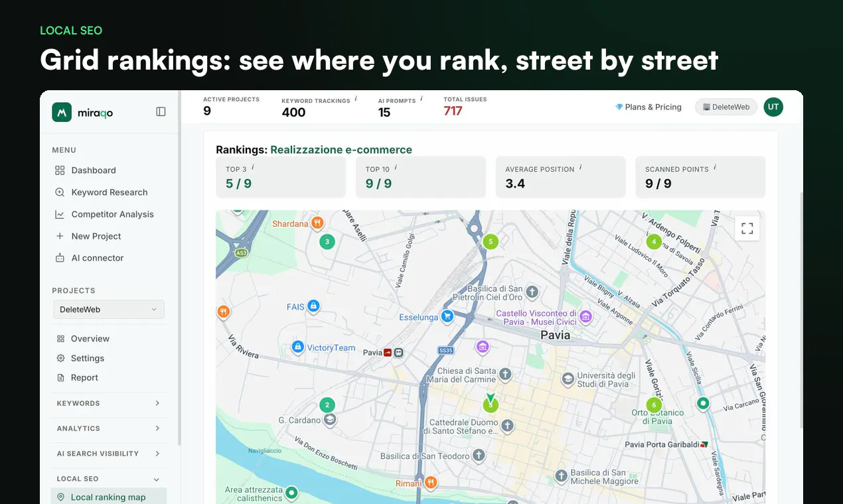The width and height of the screenshot is (843, 504).
Task: Click the DeleteWeb workspace button
Action: [726, 107]
